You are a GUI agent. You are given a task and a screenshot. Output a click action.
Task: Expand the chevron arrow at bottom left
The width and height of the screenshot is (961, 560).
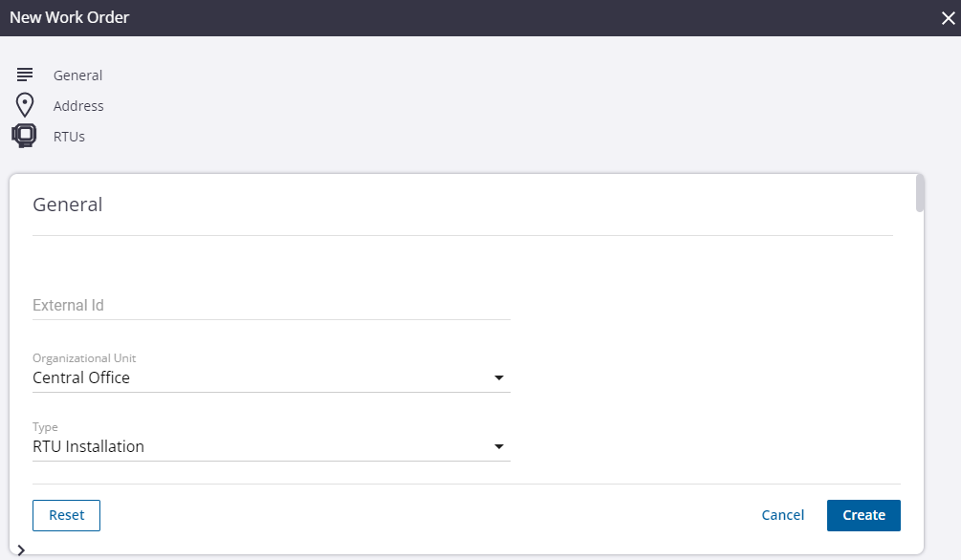click(x=21, y=550)
